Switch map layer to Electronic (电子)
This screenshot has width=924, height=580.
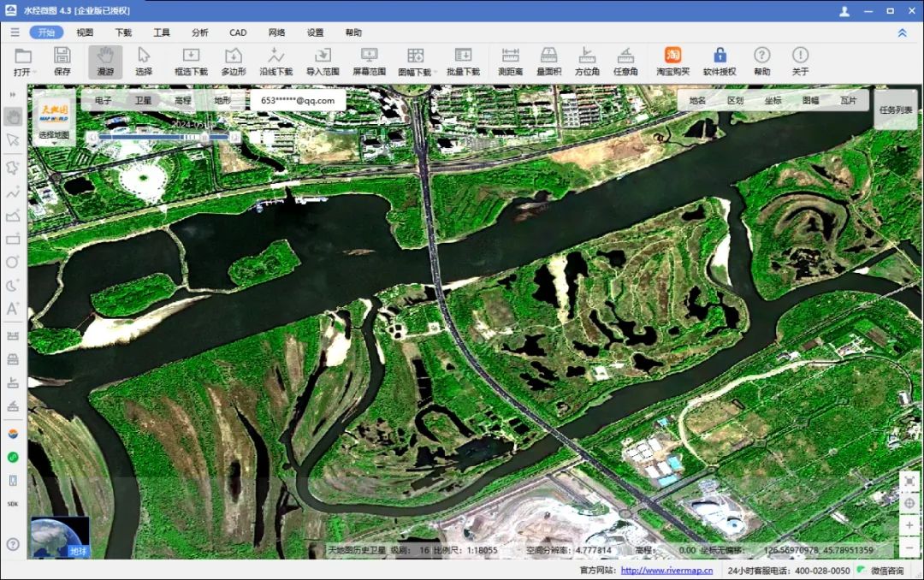pos(104,100)
